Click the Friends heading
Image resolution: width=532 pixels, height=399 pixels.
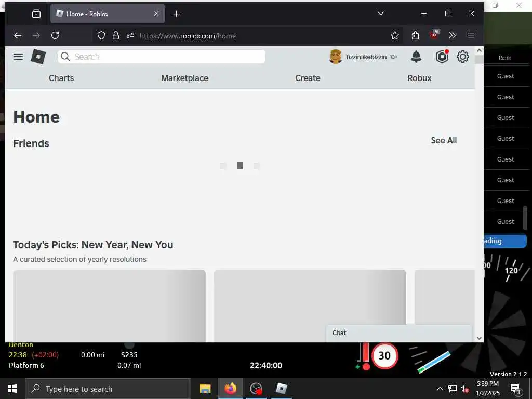(x=31, y=143)
